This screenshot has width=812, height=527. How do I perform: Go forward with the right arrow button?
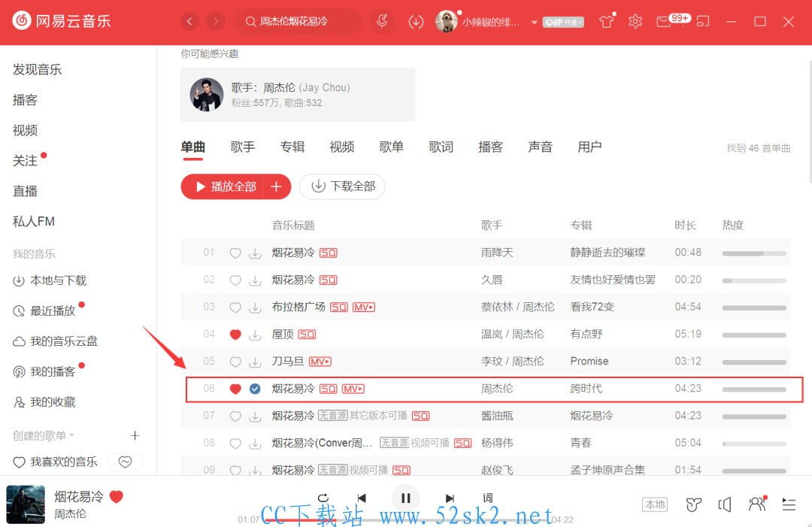tap(216, 21)
